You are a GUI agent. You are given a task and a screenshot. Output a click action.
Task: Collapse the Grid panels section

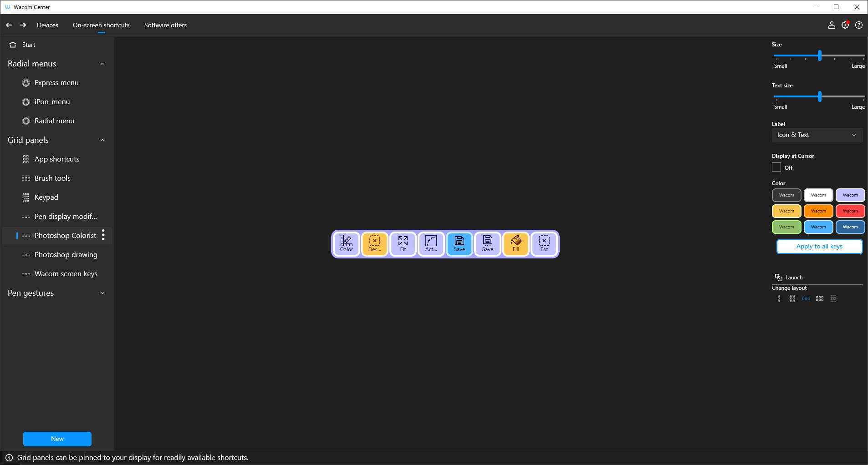102,140
